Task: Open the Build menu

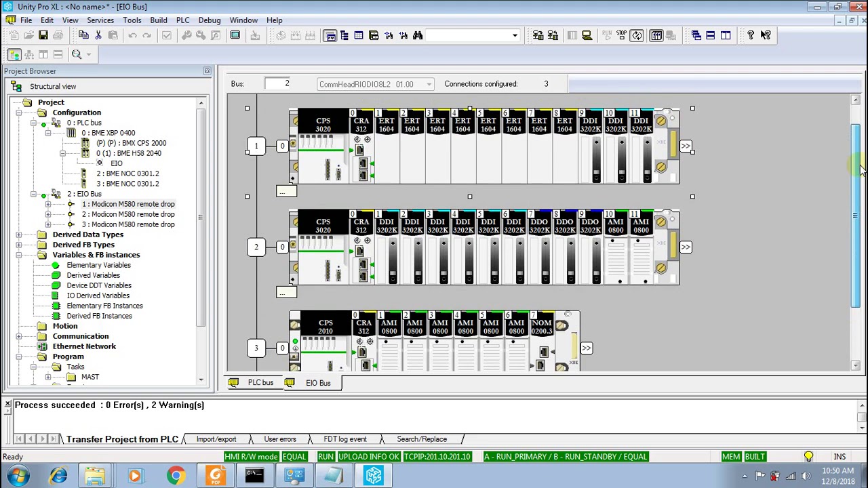Action: point(159,20)
